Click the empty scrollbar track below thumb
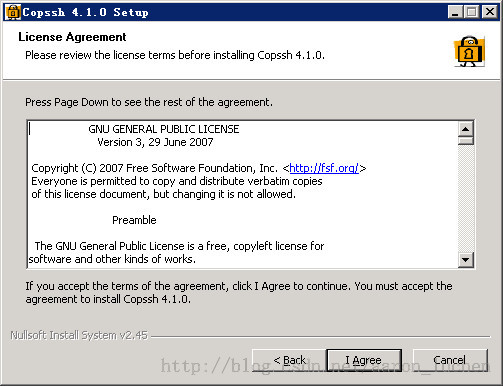 tap(466, 199)
